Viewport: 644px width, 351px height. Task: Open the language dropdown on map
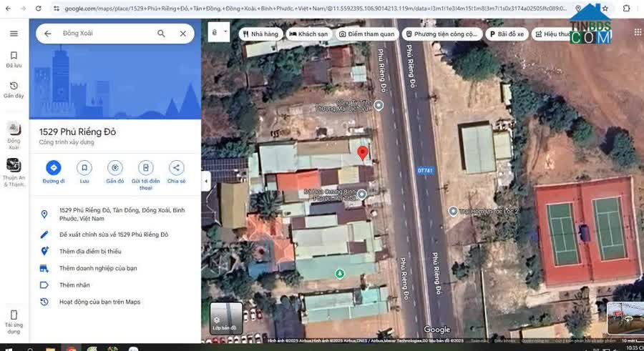tap(218, 33)
